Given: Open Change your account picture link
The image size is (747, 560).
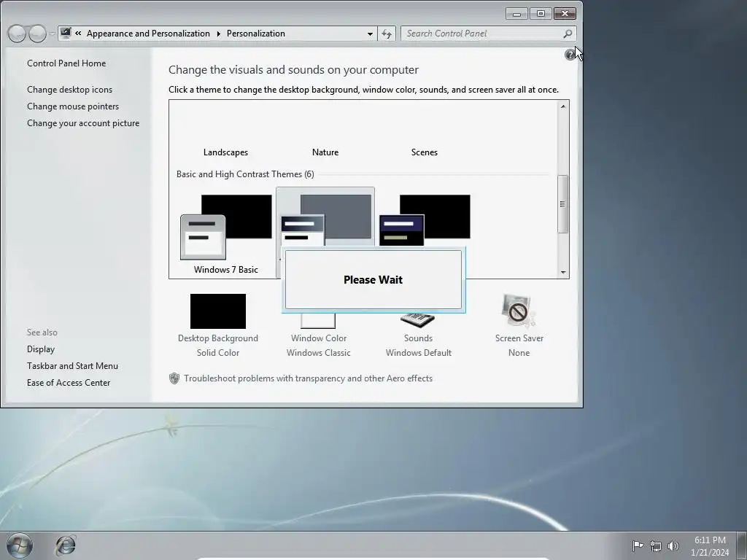Looking at the screenshot, I should 83,122.
